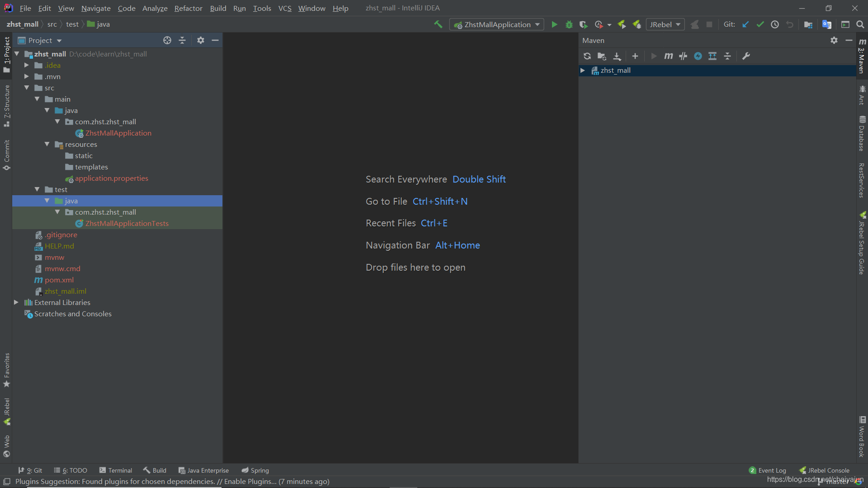Commit changes using the green checkmark
Viewport: 868px width, 488px height.
[760, 24]
